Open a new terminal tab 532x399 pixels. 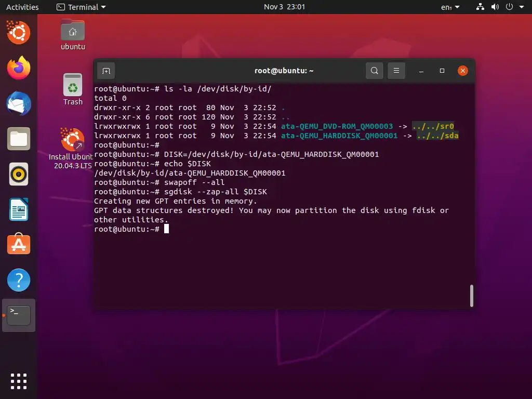point(106,71)
